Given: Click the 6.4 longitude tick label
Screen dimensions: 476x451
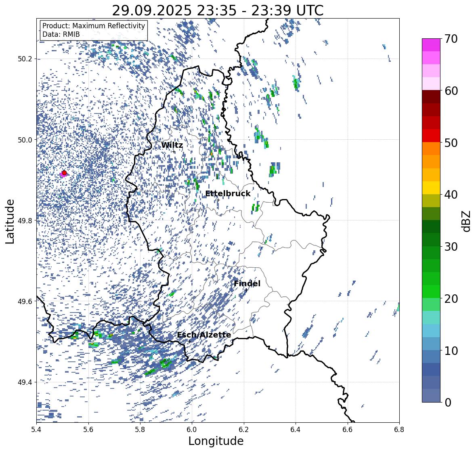Looking at the screenshot, I should pyautogui.click(x=296, y=430).
